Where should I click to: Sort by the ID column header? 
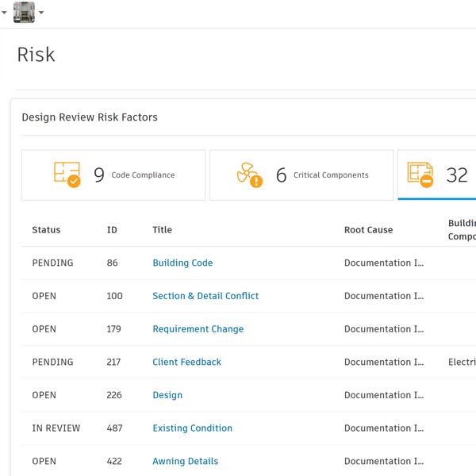(112, 230)
